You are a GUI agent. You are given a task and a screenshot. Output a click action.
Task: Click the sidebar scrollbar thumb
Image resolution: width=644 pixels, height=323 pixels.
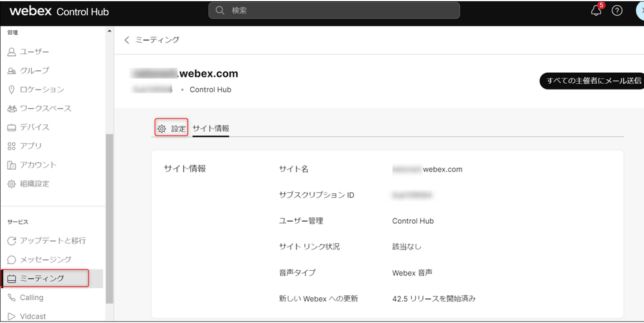coord(109,219)
